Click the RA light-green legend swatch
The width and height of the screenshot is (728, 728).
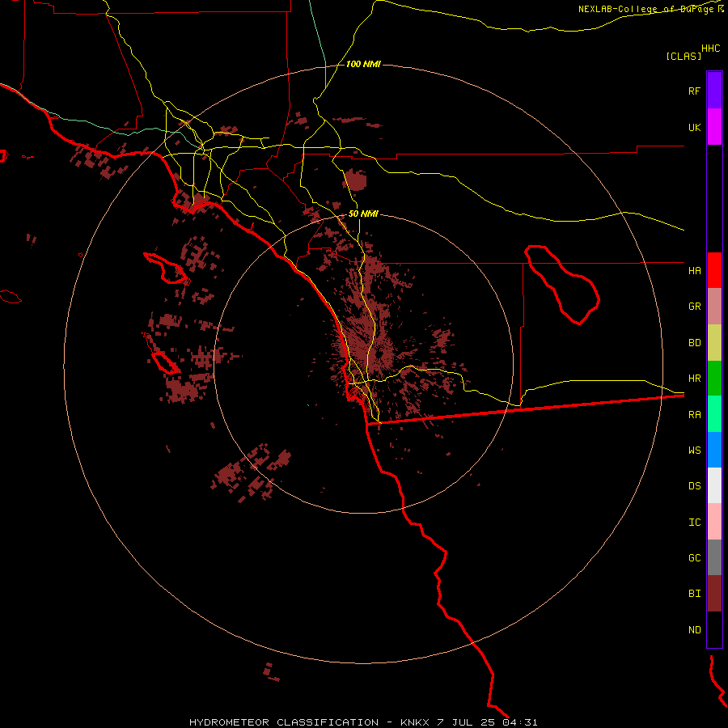point(714,414)
